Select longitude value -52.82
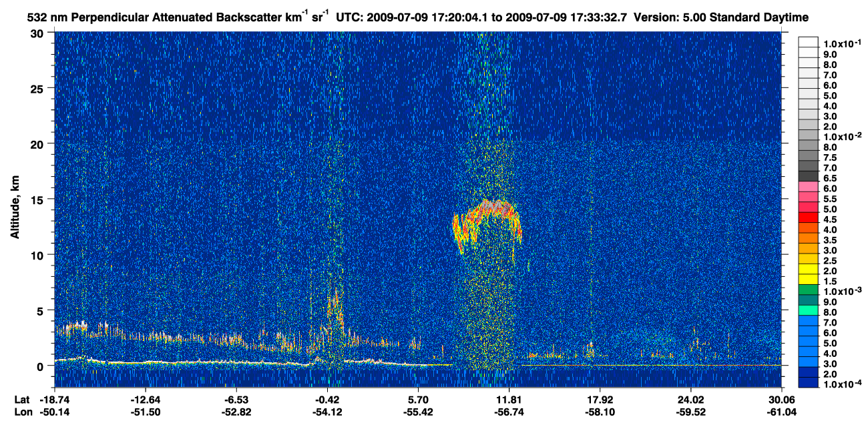Image resolution: width=868 pixels, height=445 pixels. tap(237, 412)
